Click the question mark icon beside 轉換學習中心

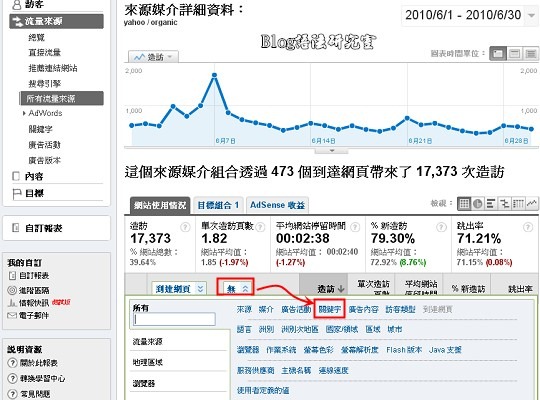click(x=12, y=378)
